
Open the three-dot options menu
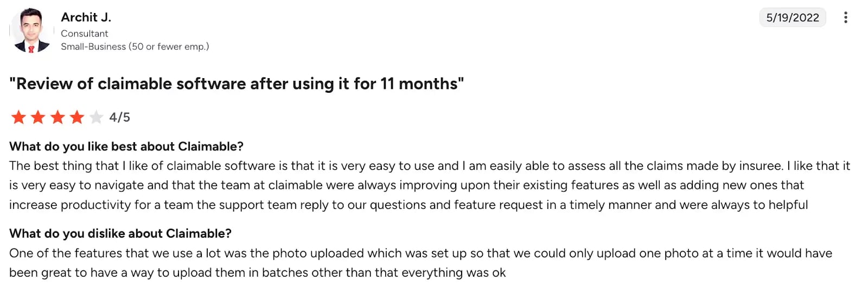tap(845, 17)
